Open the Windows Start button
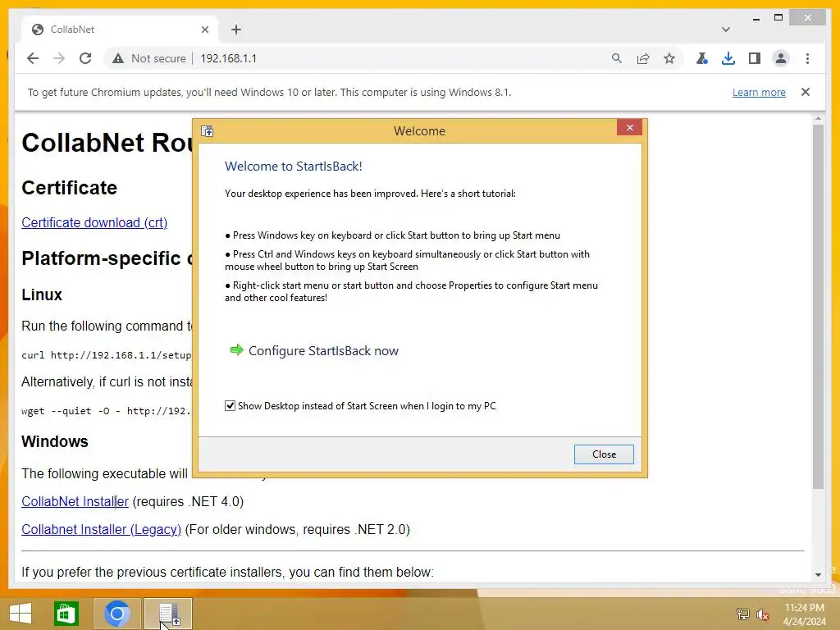The height and width of the screenshot is (630, 840). pos(21,614)
